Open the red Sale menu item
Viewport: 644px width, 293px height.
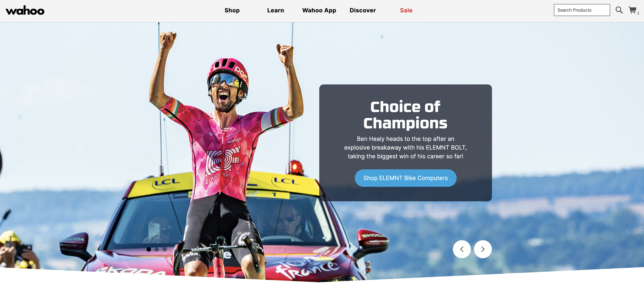[x=406, y=10]
